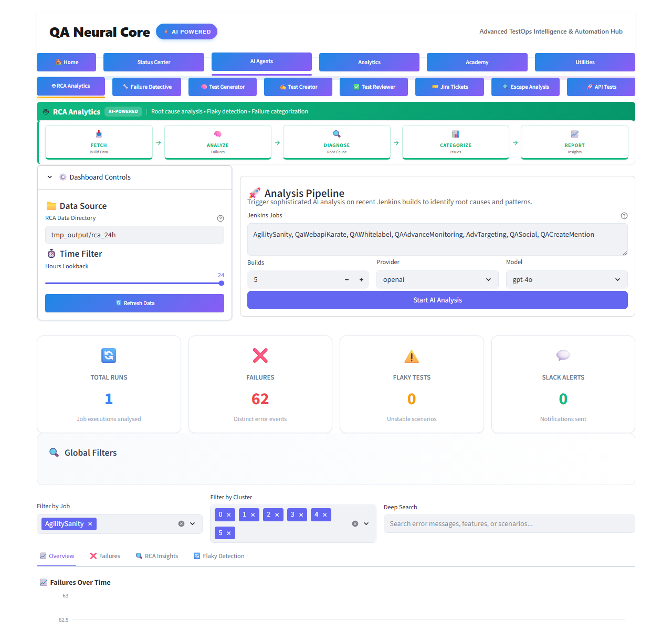Click the Diagnose Root Cause magnifier icon
This screenshot has height=630, width=672.
[337, 134]
